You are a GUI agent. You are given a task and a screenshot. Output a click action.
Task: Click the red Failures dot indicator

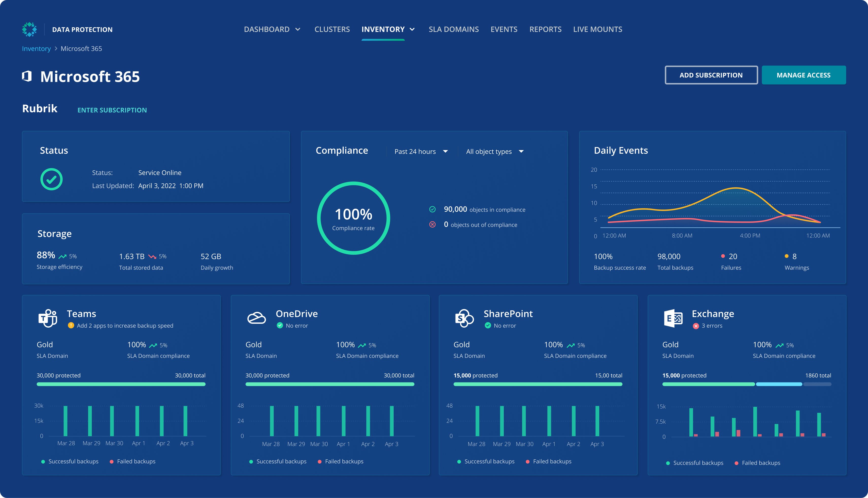tap(723, 256)
